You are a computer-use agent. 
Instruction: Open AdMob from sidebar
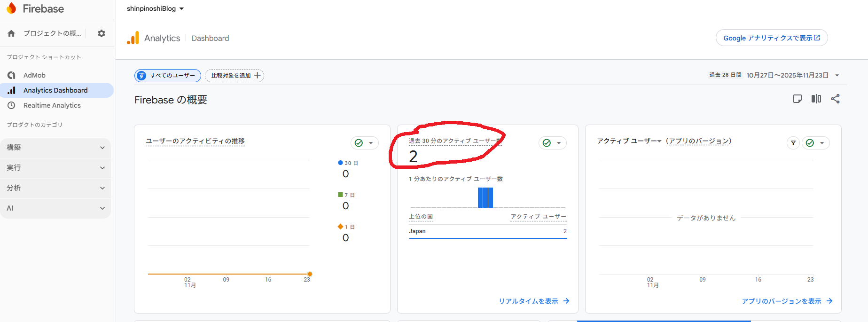34,75
